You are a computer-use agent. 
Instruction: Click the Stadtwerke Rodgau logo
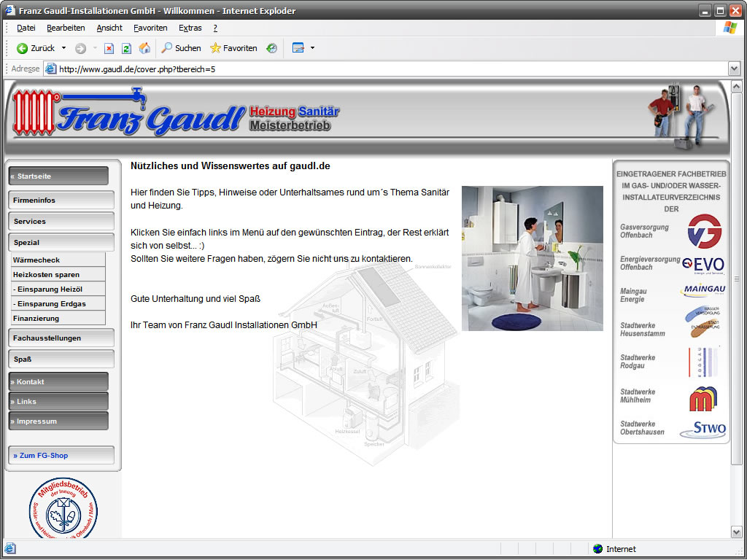click(x=704, y=362)
